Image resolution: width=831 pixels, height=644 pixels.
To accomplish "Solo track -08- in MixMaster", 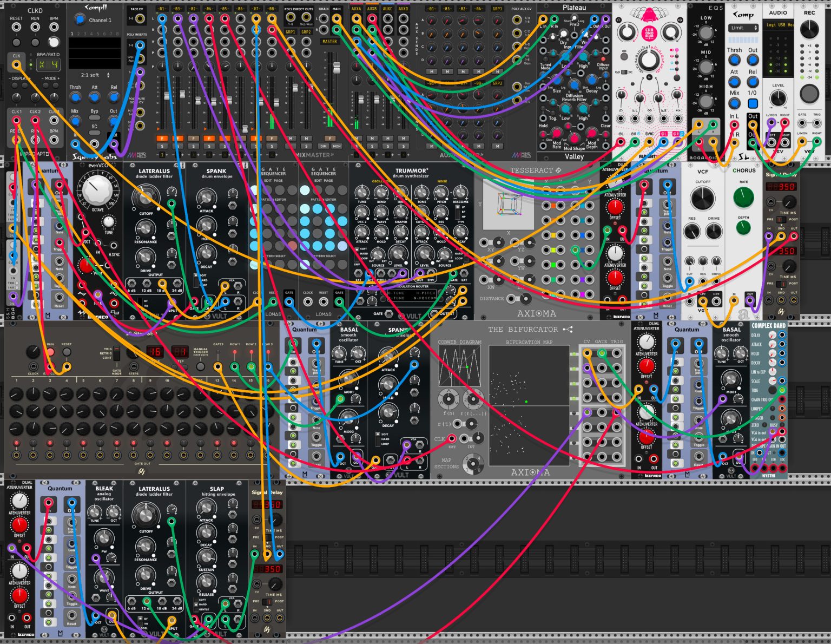I will pos(272,146).
